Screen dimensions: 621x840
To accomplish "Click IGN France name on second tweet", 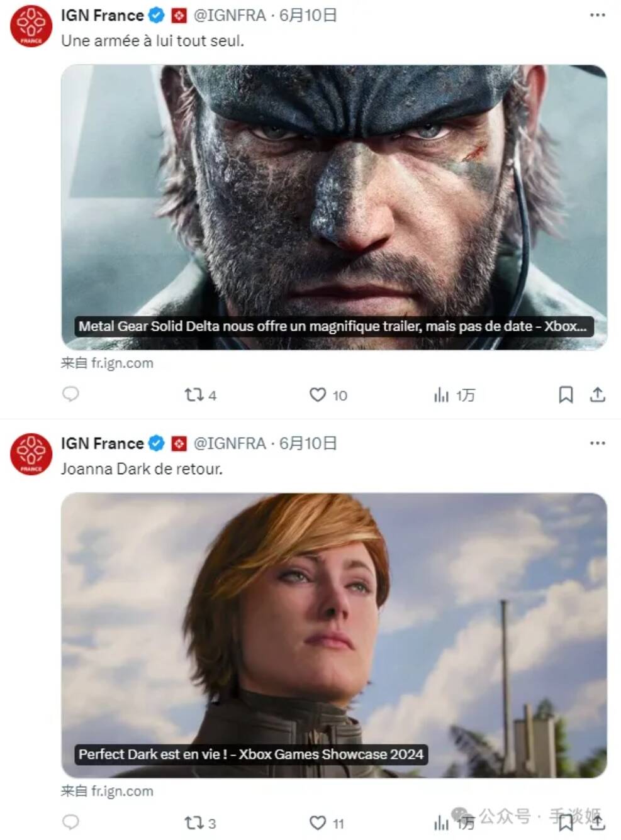I will click(102, 443).
